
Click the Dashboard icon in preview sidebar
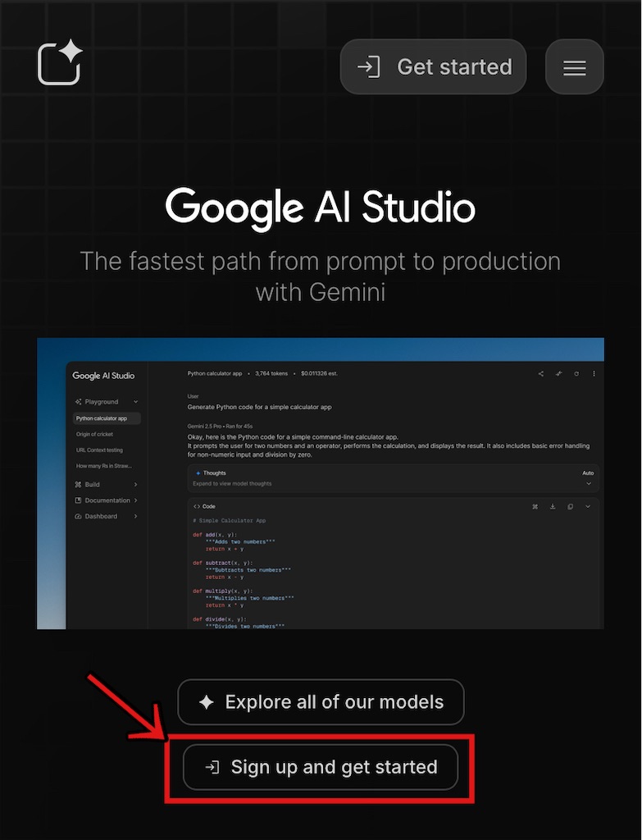click(x=78, y=517)
